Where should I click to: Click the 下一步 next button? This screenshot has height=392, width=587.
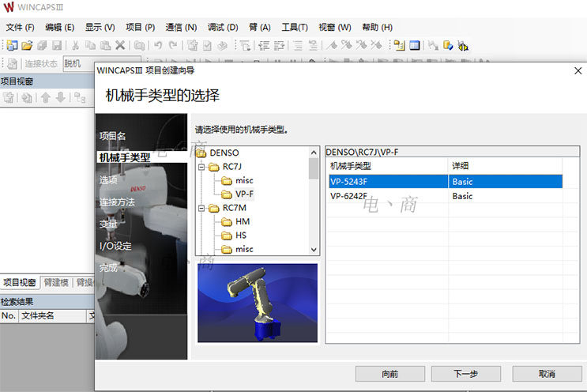(466, 374)
